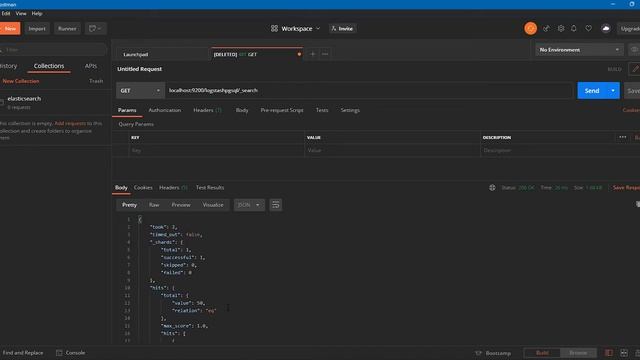Open the Trash link in sidebar

(96, 81)
